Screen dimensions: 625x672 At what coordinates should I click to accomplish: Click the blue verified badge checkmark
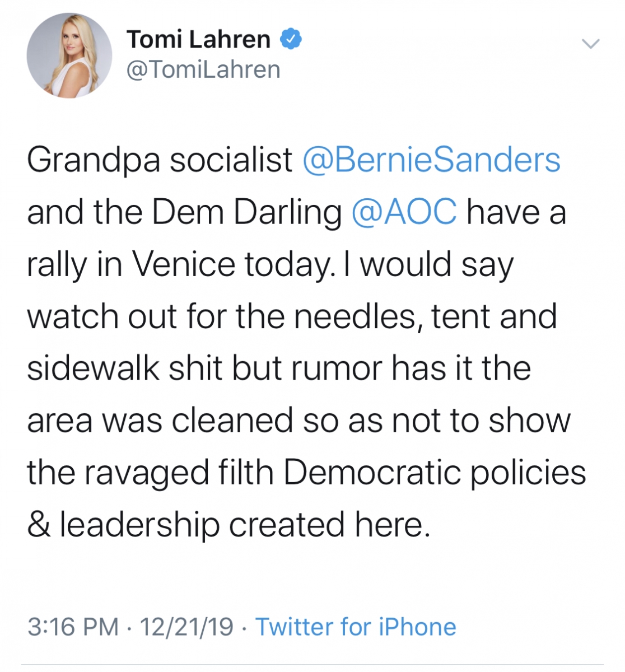[291, 39]
